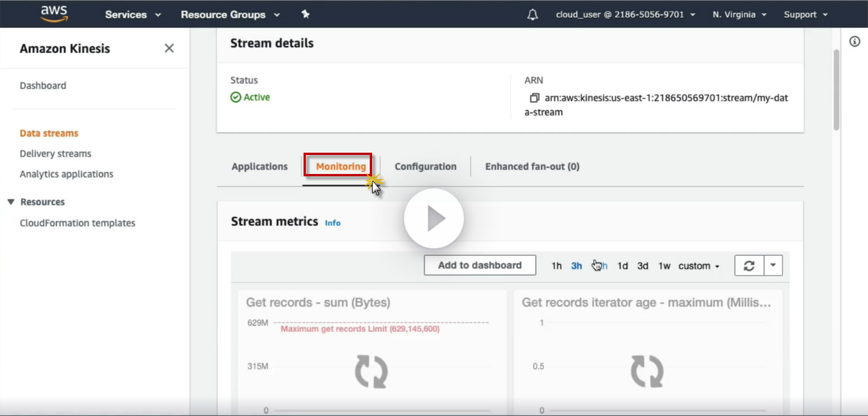Viewport: 868px width, 416px height.
Task: Switch to the Applications tab
Action: (259, 167)
